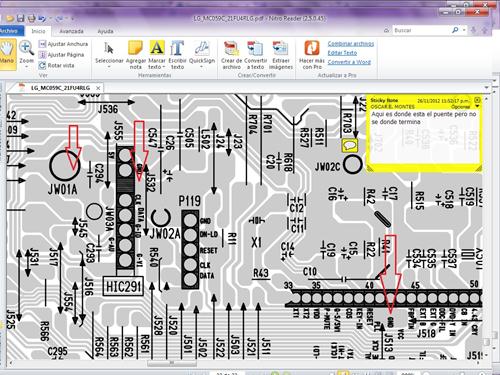Choose the Marcar texto highlighter tool
This screenshot has width=500, height=375.
click(x=157, y=55)
